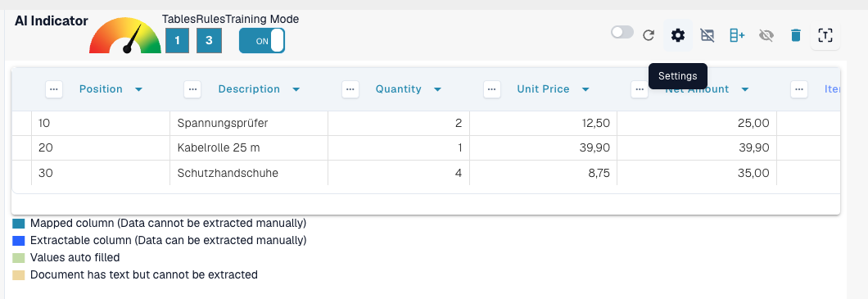This screenshot has width=868, height=299.
Task: Open the ellipsis menu of the last cut-off column
Action: [798, 89]
